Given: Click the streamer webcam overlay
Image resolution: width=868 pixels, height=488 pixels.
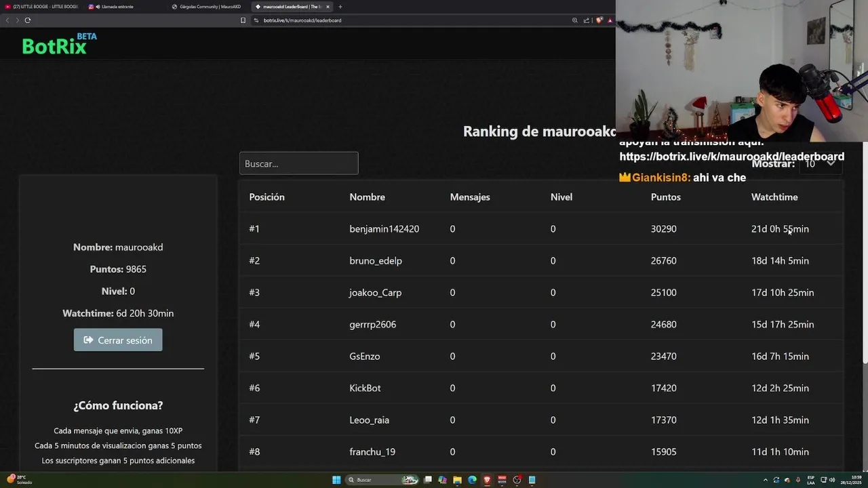Looking at the screenshot, I should [741, 70].
